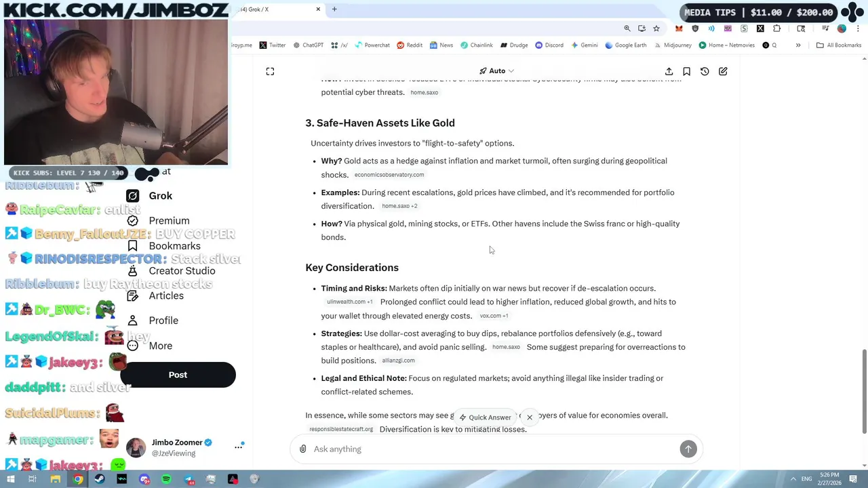The image size is (868, 488).
Task: Open the News bookmark
Action: [x=441, y=45]
